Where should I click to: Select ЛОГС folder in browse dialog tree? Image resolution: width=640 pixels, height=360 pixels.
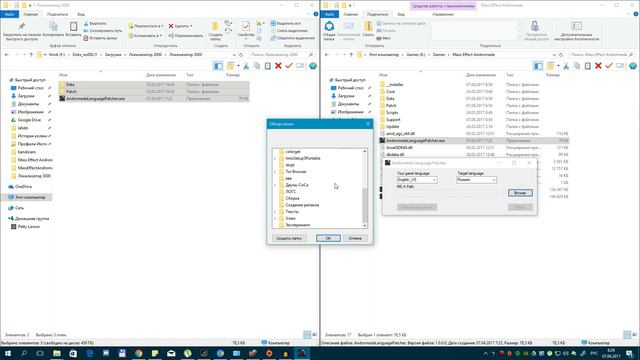click(x=291, y=191)
